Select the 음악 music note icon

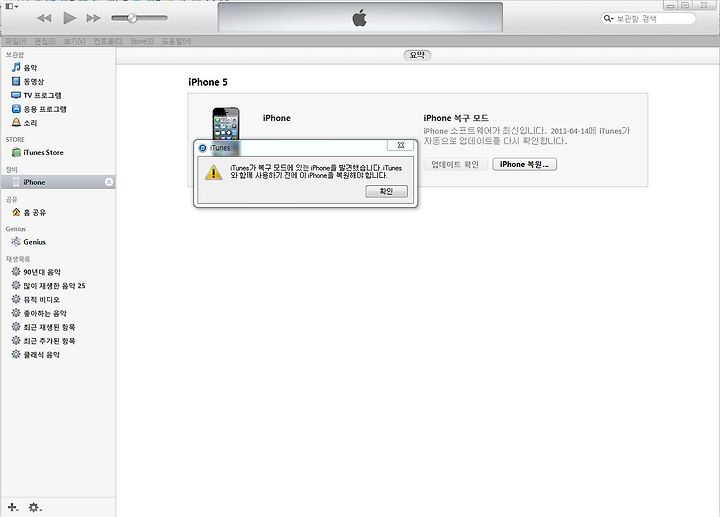tap(16, 67)
